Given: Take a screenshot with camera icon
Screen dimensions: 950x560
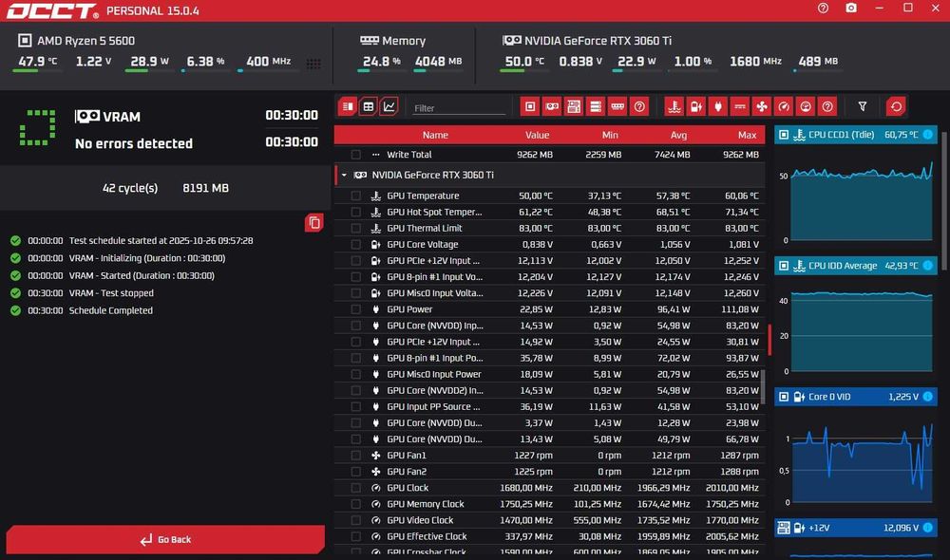Looking at the screenshot, I should 851,9.
